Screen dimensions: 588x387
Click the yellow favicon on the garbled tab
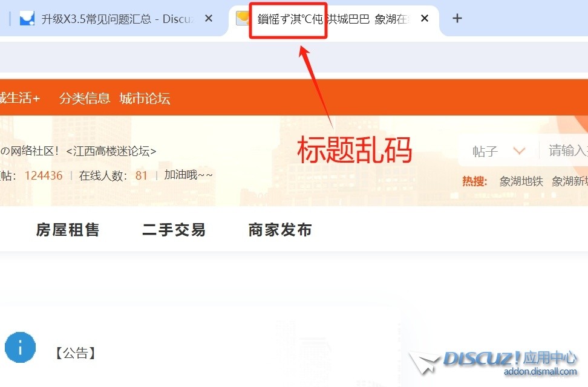click(243, 19)
